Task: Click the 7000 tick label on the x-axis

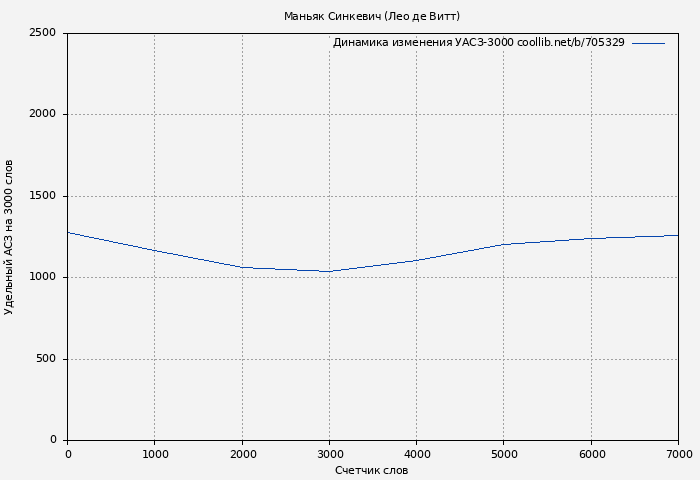Action: [x=677, y=454]
